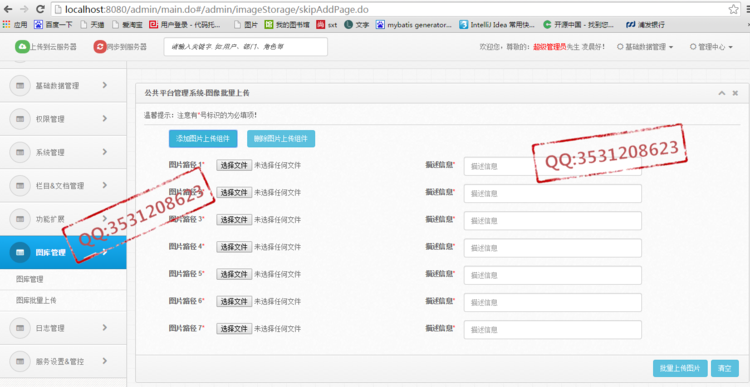Expand the 服务设置&管控 chevron
Image resolution: width=750 pixels, height=387 pixels.
point(104,361)
